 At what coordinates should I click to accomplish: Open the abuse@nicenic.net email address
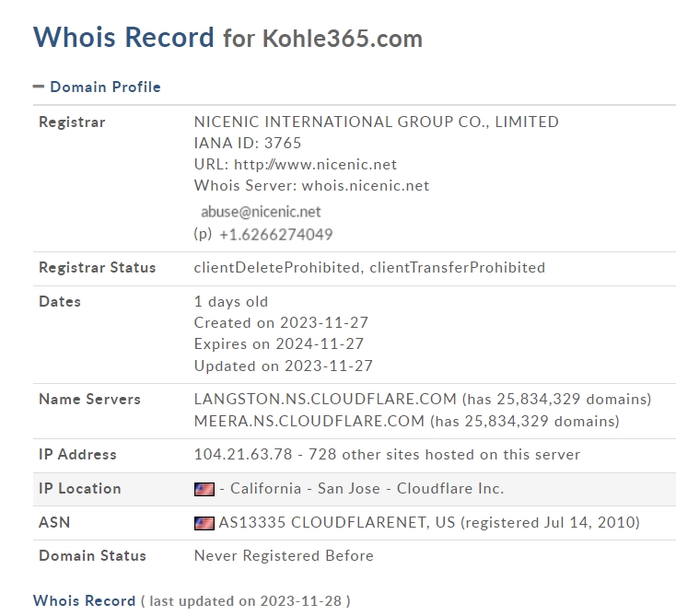click(x=261, y=212)
